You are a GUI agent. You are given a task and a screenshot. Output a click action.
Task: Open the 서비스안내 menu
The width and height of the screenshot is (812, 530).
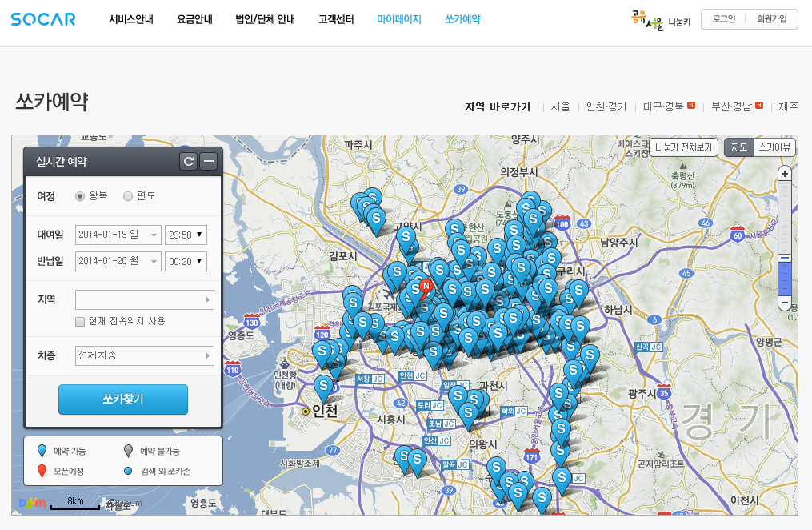[131, 19]
